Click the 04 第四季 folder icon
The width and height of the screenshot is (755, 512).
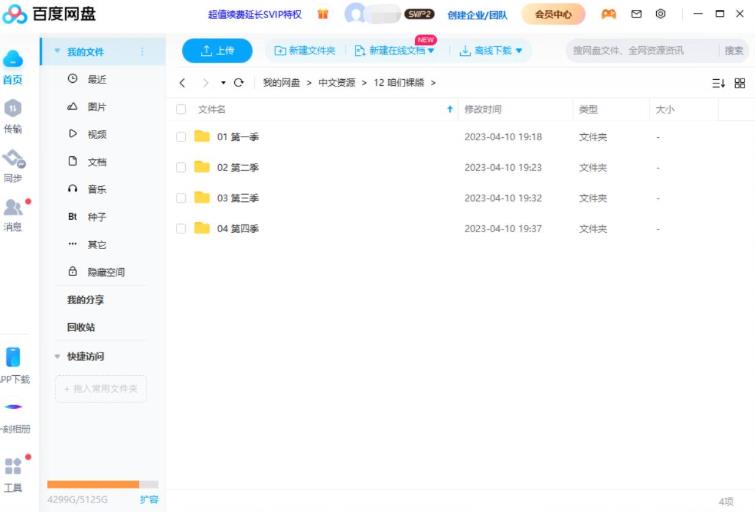[x=202, y=228]
